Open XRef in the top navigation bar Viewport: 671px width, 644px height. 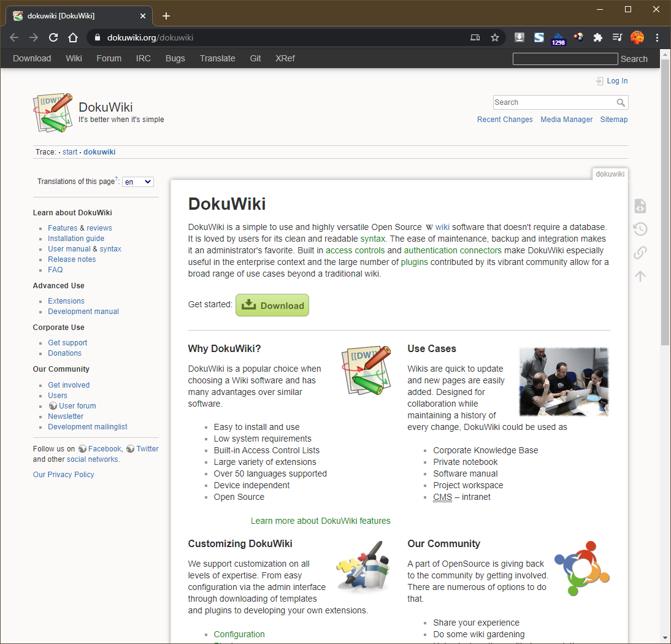[285, 58]
